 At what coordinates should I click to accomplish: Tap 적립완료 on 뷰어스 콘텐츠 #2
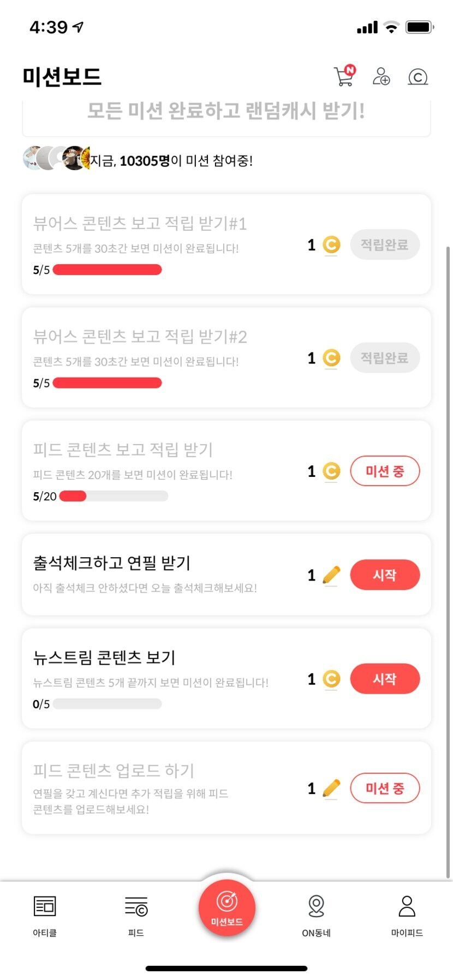(385, 358)
